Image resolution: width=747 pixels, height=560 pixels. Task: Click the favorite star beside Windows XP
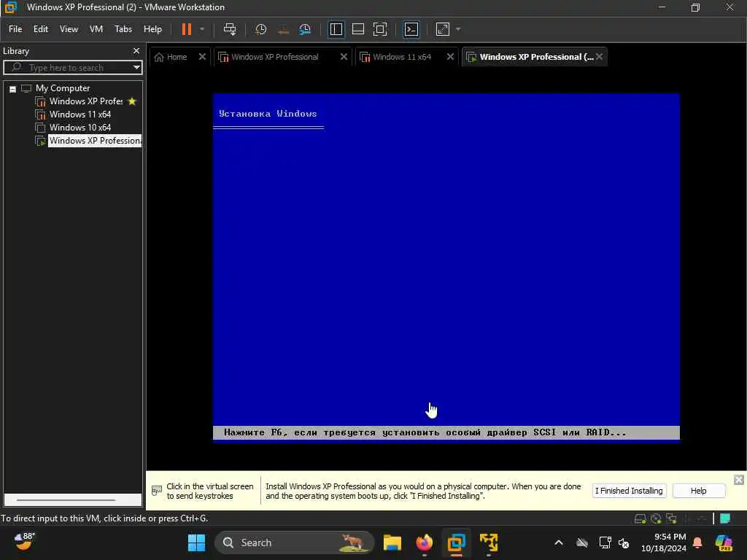[x=132, y=101]
